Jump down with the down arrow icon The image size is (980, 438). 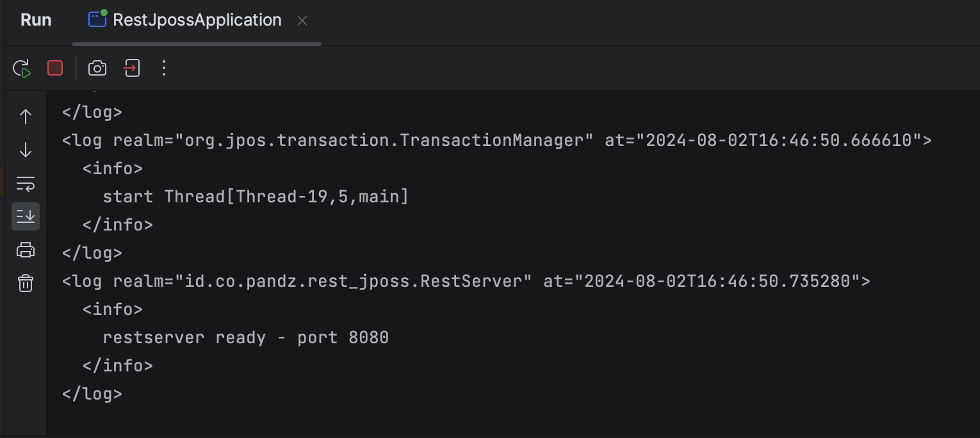[26, 150]
